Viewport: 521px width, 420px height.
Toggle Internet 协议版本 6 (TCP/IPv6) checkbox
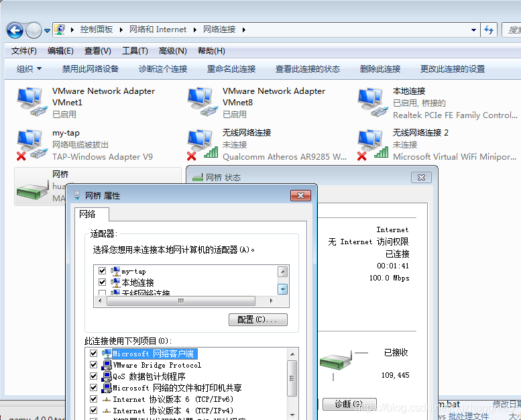(x=93, y=399)
